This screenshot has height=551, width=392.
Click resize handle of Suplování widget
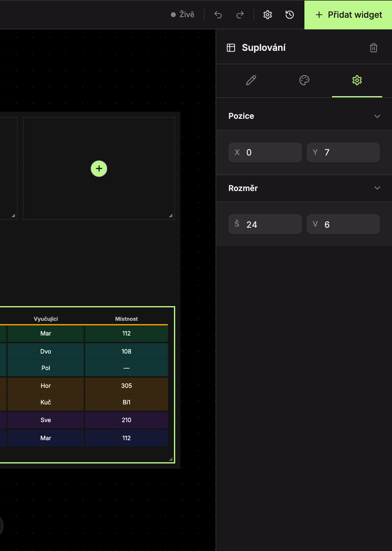pos(171,459)
